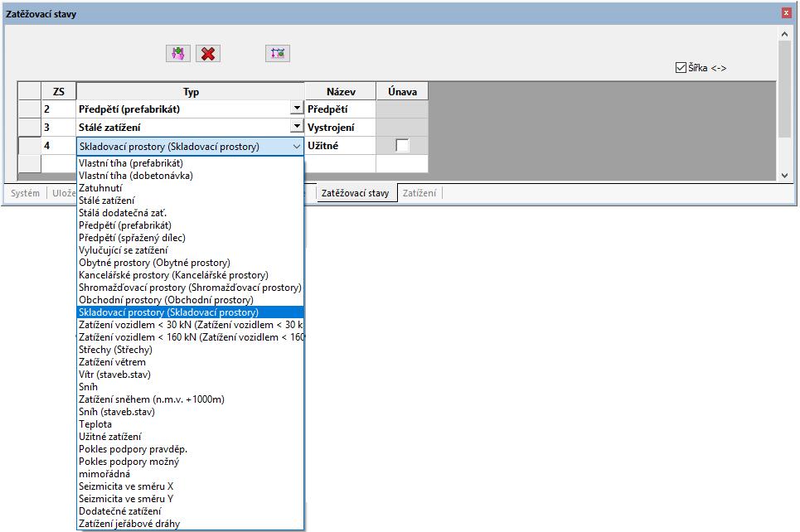The height and width of the screenshot is (532, 800).
Task: Select row header of load case 4
Action: coord(30,146)
